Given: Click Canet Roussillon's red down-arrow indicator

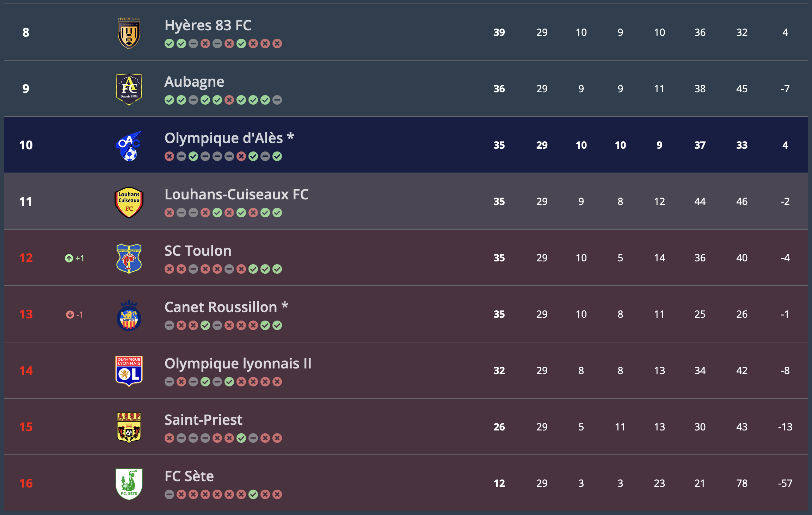Looking at the screenshot, I should click(70, 315).
